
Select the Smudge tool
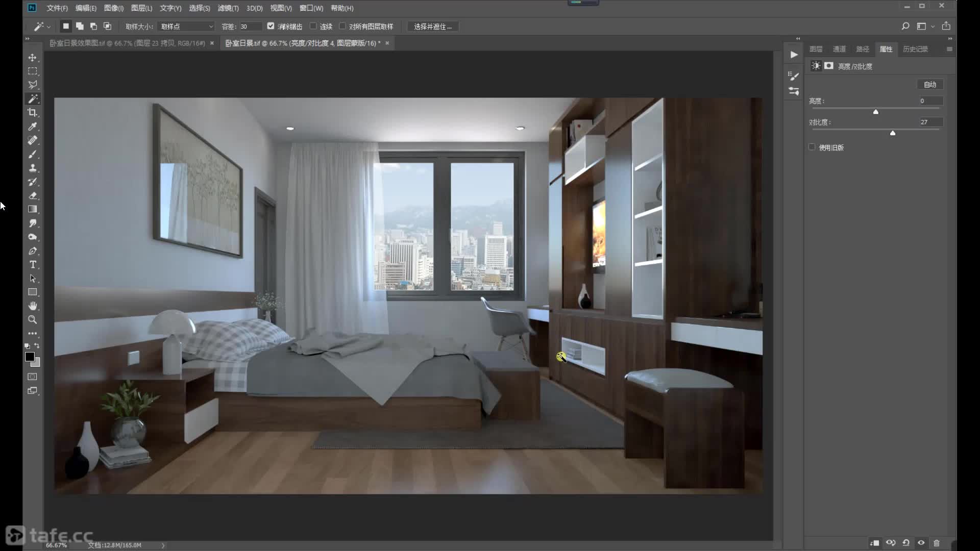tap(32, 223)
